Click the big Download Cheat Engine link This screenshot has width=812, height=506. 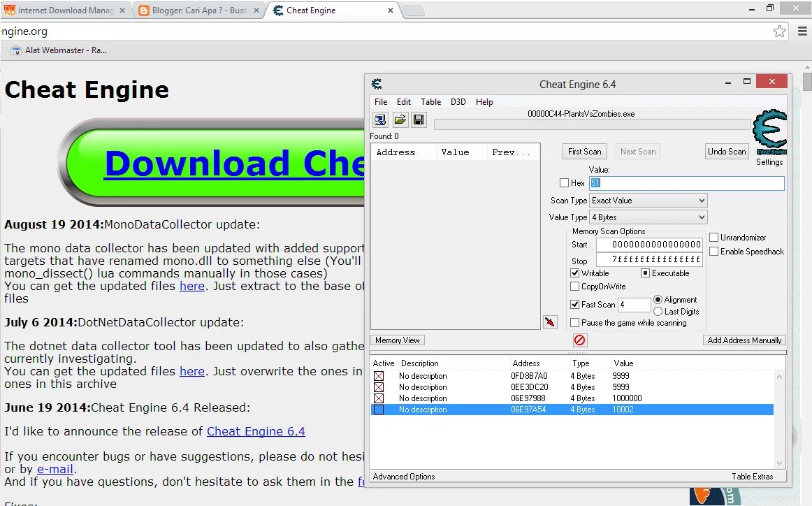click(x=235, y=164)
